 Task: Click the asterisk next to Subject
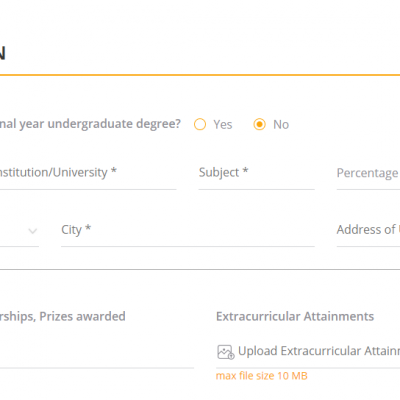coord(245,171)
